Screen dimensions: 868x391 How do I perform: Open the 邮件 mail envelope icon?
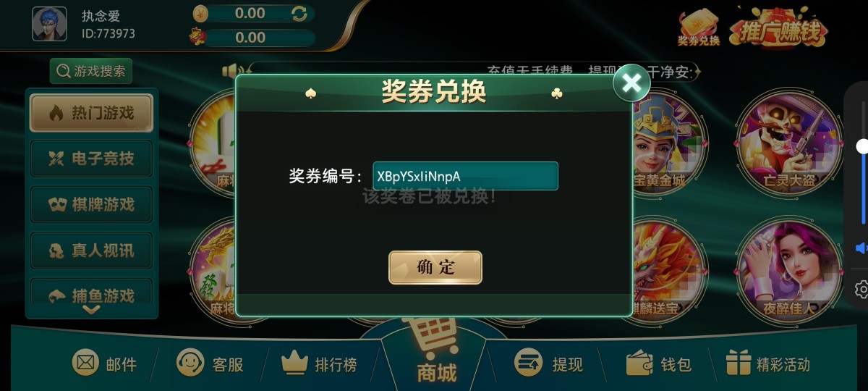(85, 362)
